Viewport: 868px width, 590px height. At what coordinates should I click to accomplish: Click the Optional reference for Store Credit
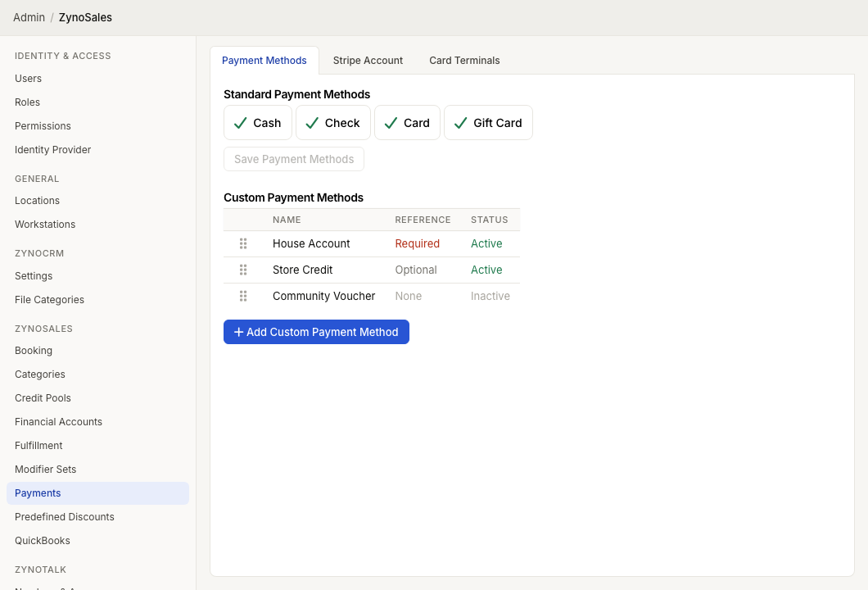pyautogui.click(x=416, y=270)
